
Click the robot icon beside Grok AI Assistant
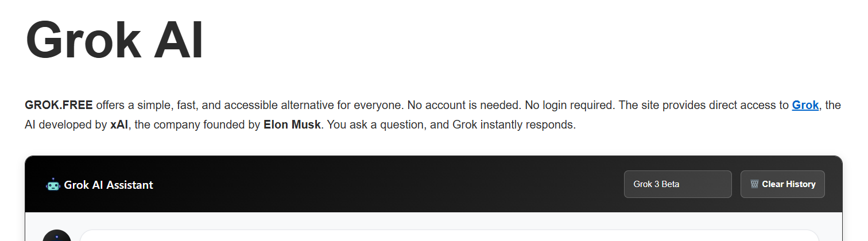point(53,185)
